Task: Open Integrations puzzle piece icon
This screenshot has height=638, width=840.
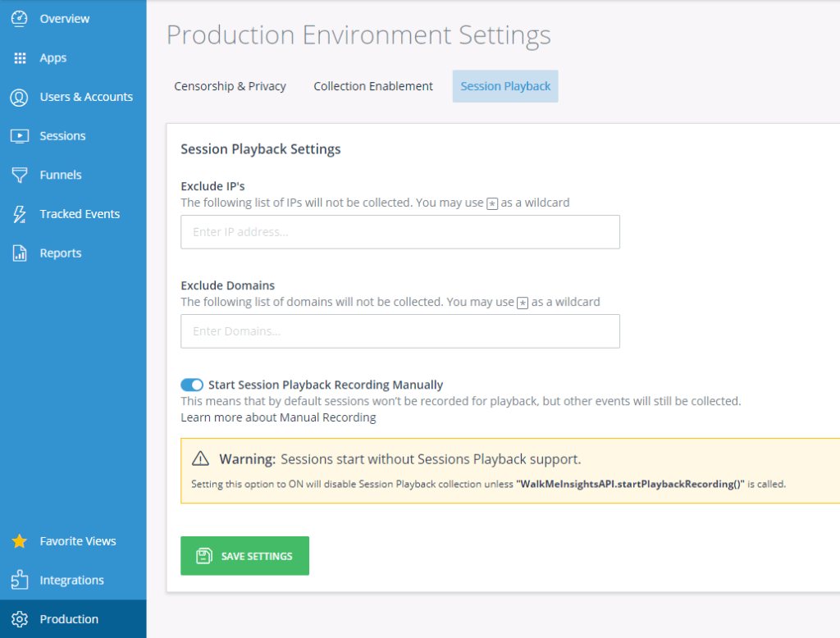Action: pos(20,581)
